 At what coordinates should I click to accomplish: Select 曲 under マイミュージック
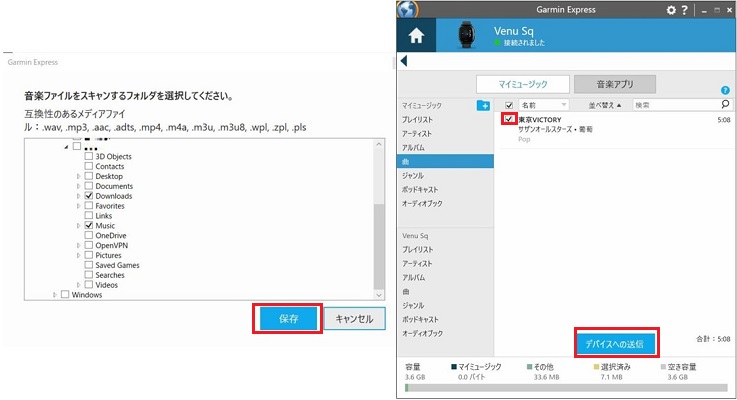click(445, 161)
